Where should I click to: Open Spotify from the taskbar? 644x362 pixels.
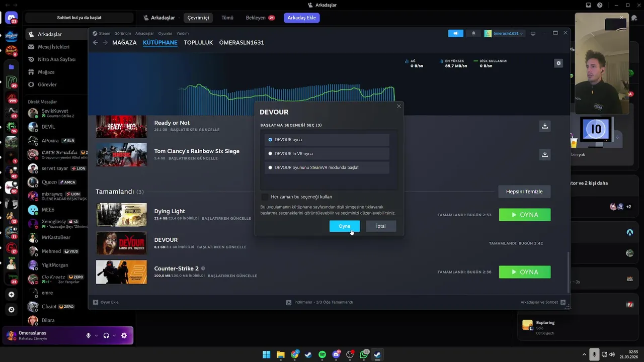(x=323, y=354)
